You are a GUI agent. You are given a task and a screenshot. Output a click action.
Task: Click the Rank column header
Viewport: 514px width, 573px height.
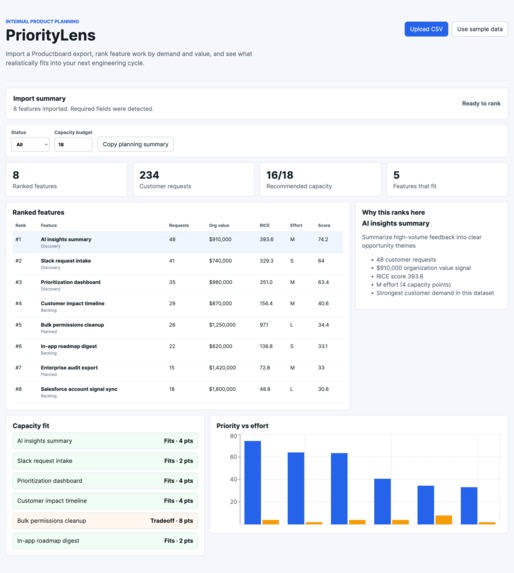(20, 225)
